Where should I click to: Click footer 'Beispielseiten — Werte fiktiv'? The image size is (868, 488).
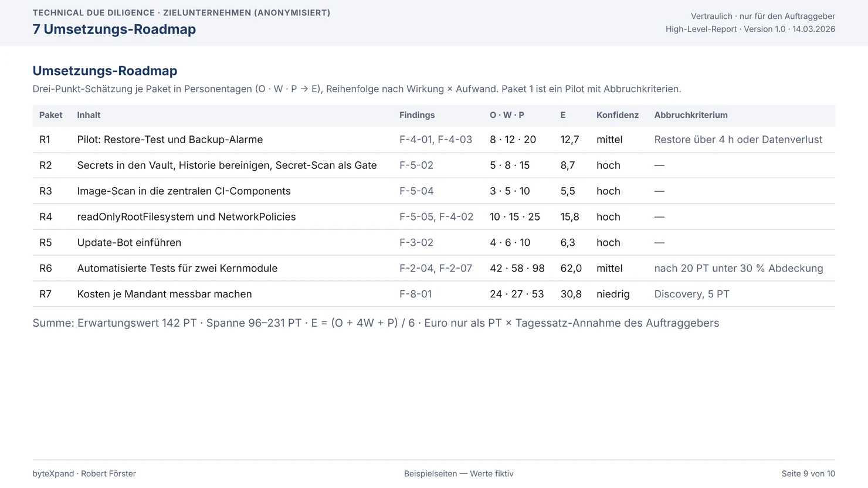459,474
